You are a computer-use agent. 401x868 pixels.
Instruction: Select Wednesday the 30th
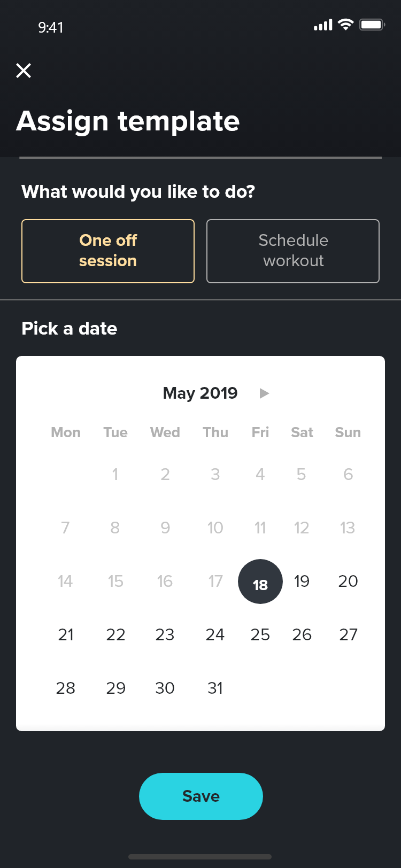coord(165,688)
